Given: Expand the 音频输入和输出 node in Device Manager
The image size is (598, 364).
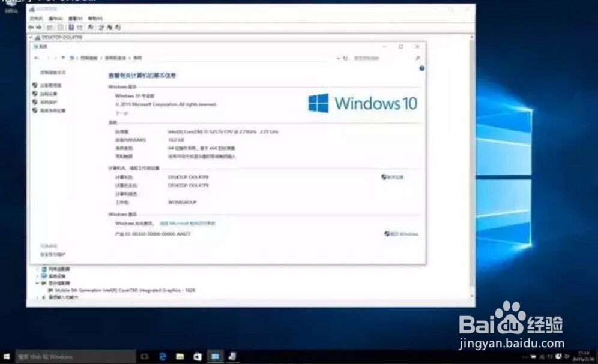Looking at the screenshot, I should click(x=38, y=297).
